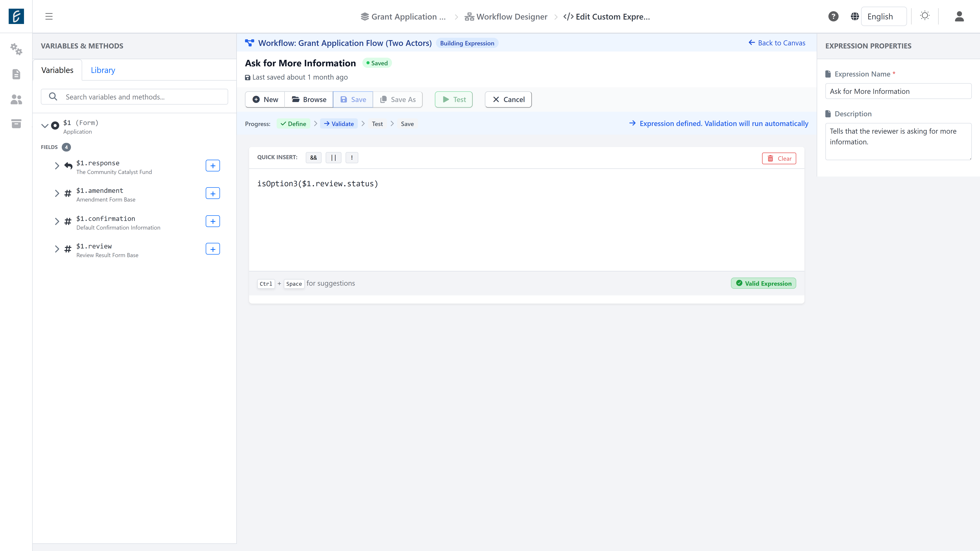Expand the $1.amendment field entry
Viewport: 980px width, 551px height.
(57, 193)
